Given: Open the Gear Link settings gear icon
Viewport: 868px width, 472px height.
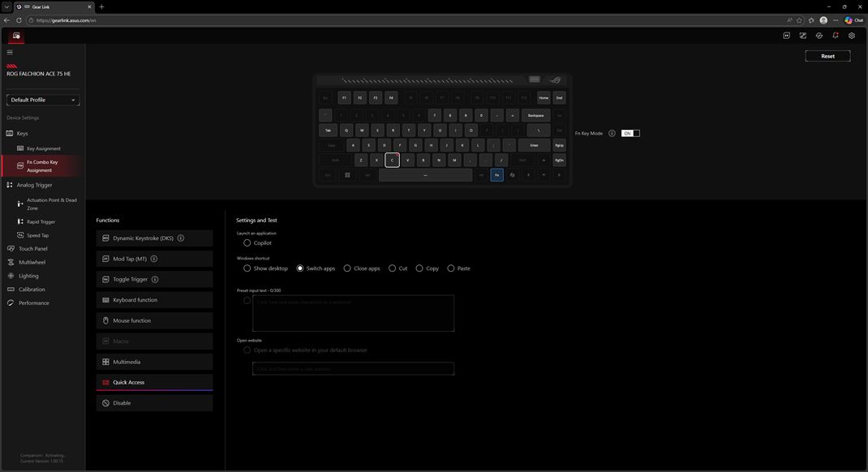Looking at the screenshot, I should pos(851,36).
